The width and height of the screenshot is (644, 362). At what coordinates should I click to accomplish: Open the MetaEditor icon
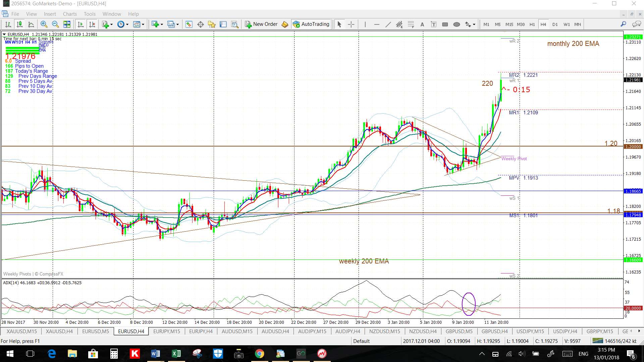pos(285,24)
